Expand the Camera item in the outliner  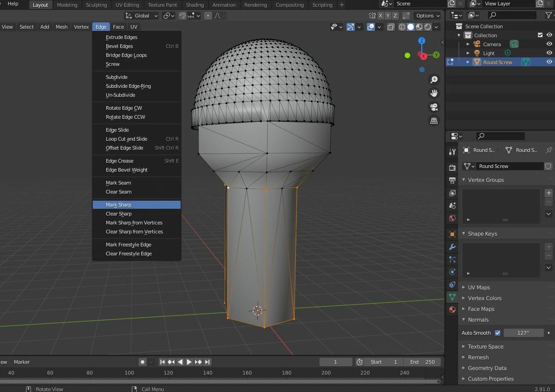pyautogui.click(x=468, y=44)
